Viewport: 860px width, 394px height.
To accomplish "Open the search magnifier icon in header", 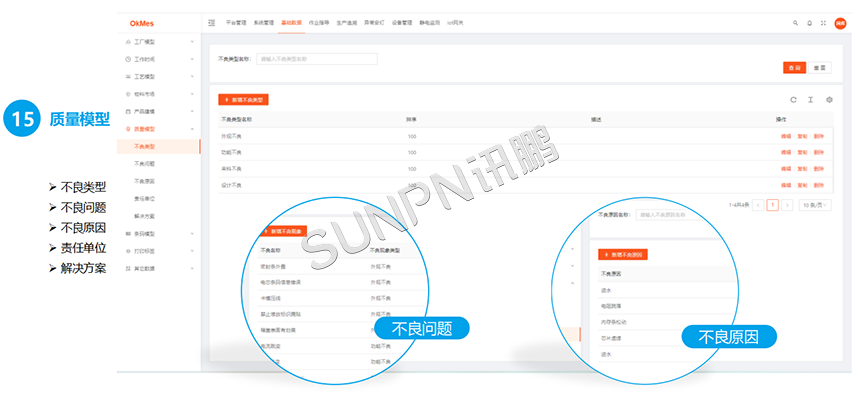I will [795, 23].
